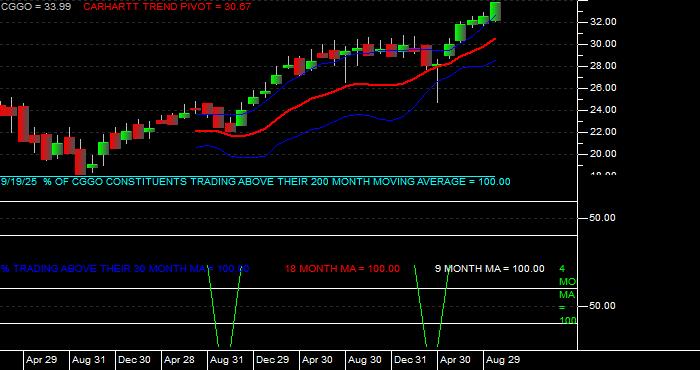Screen dimensions: 700x370
Task: Click the 32.00 price axis value
Action: [x=603, y=22]
